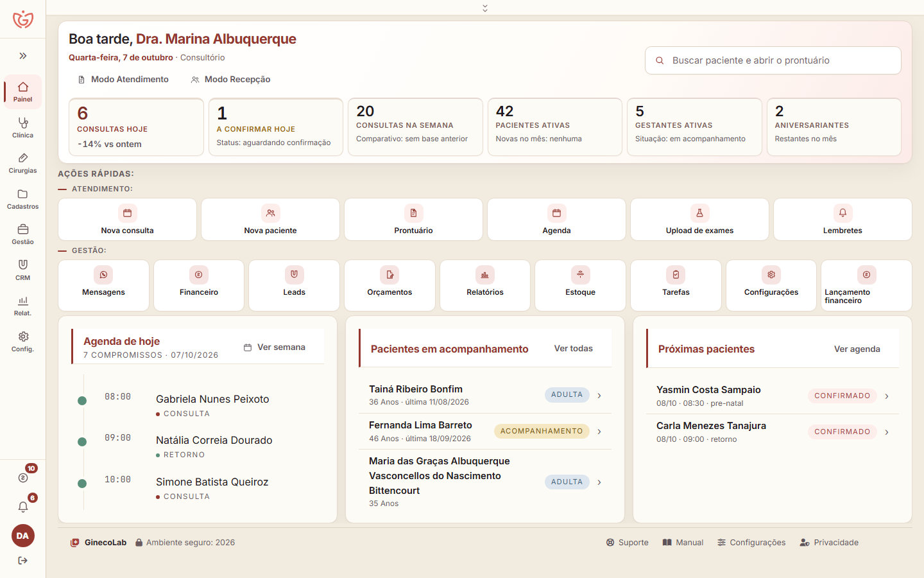Click the logout icon in the sidebar
Image resolution: width=924 pixels, height=578 pixels.
tap(23, 561)
